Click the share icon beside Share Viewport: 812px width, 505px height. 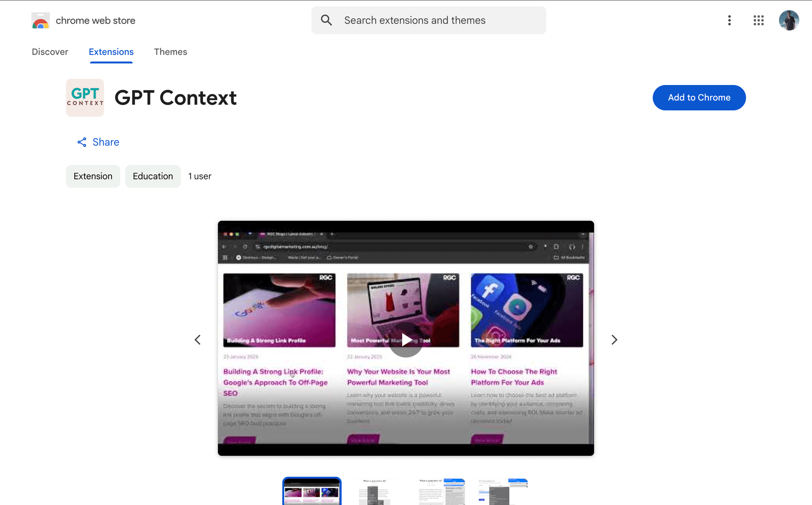tap(82, 142)
